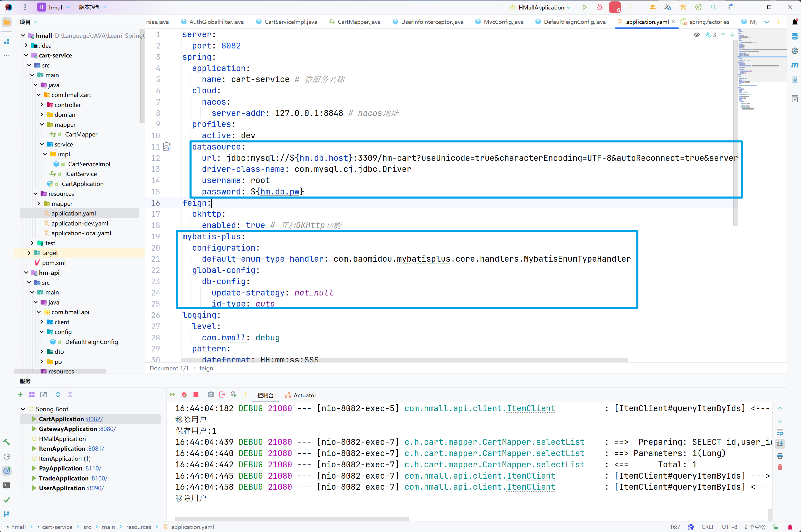
Task: Expand the target folder in project tree
Action: (x=29, y=253)
